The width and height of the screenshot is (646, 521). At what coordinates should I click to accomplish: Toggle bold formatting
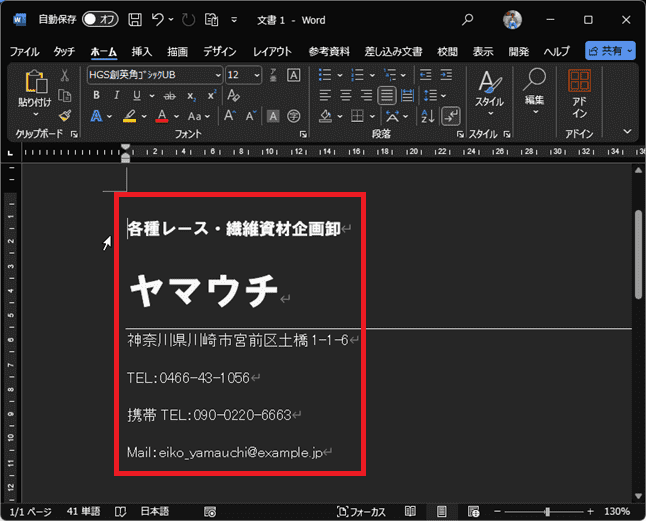pos(96,95)
